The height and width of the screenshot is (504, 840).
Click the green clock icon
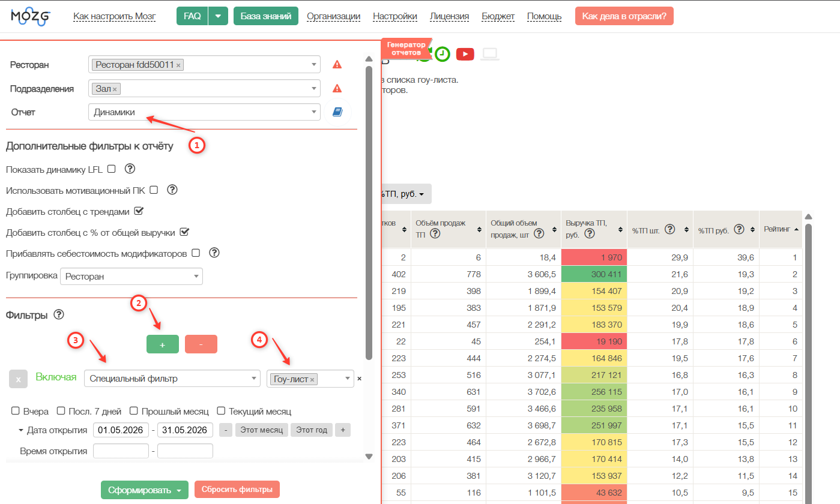click(x=443, y=54)
